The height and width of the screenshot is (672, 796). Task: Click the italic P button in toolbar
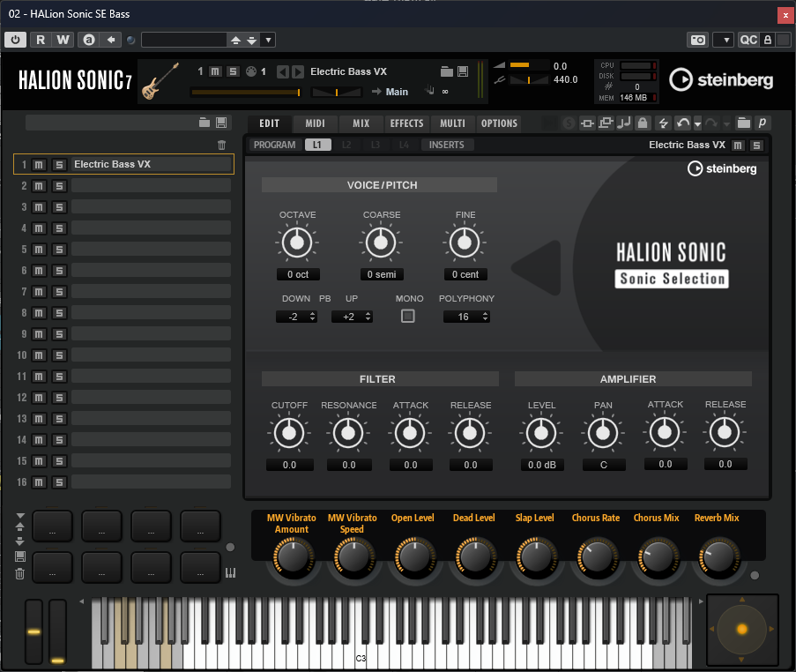point(762,123)
